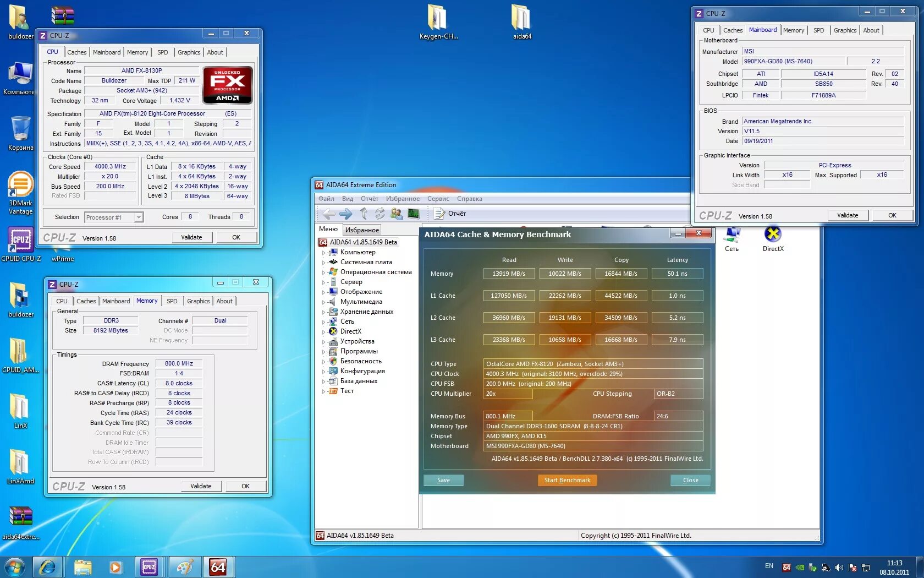Open the Processor #1 selection dropdown

tap(139, 217)
